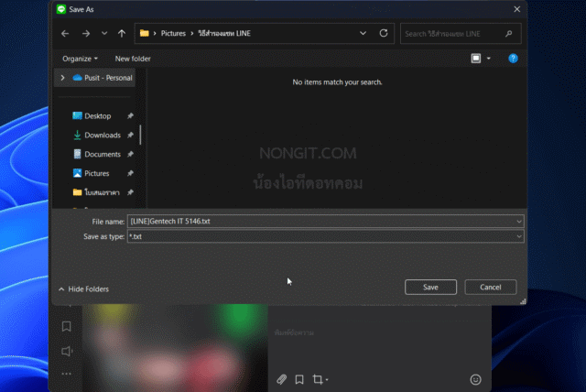Expand the address bar history dropdown
The image size is (586, 392).
pos(363,33)
